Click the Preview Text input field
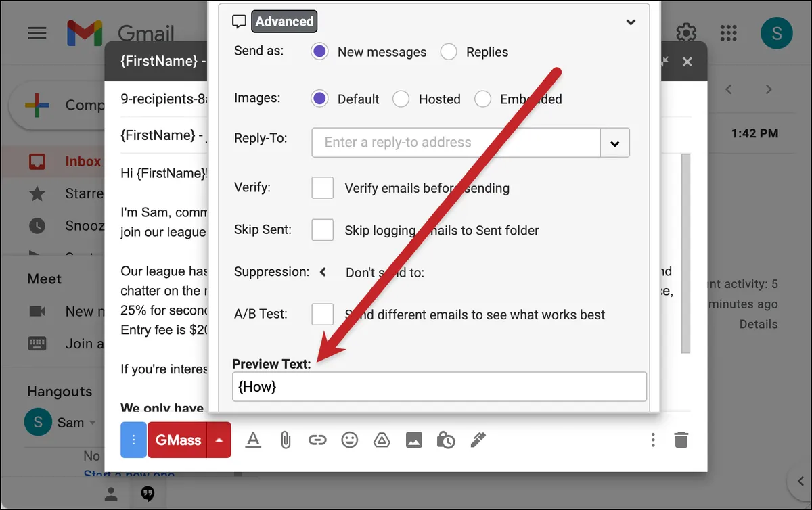The height and width of the screenshot is (510, 812). pos(439,386)
